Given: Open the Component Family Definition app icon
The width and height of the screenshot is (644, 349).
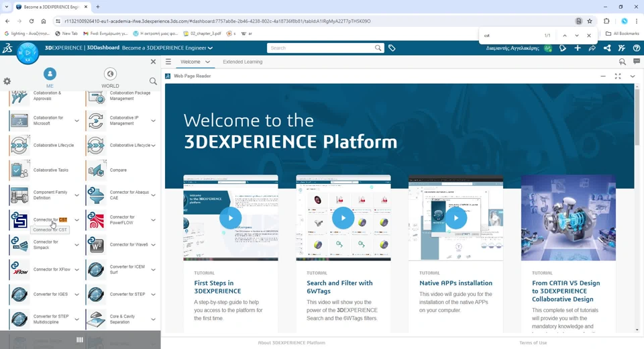Looking at the screenshot, I should click(x=19, y=195).
